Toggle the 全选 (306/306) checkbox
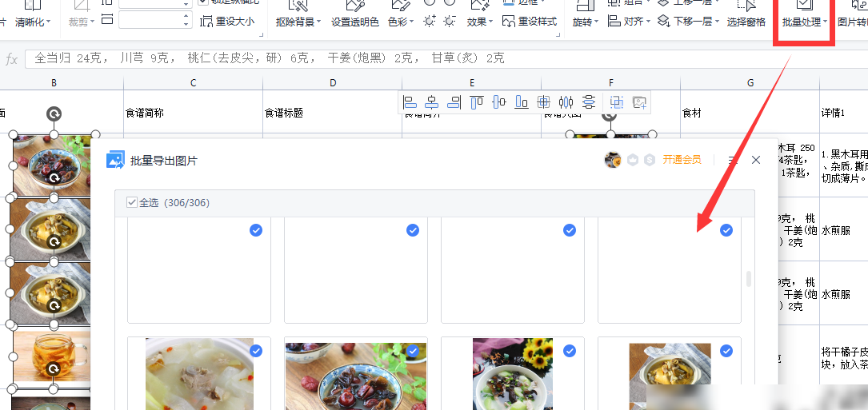 tap(132, 202)
